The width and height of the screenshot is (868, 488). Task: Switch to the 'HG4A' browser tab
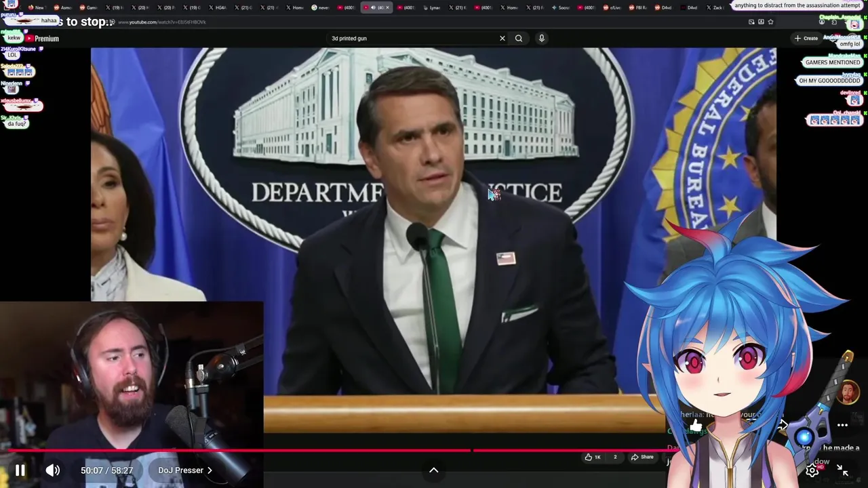tap(217, 7)
